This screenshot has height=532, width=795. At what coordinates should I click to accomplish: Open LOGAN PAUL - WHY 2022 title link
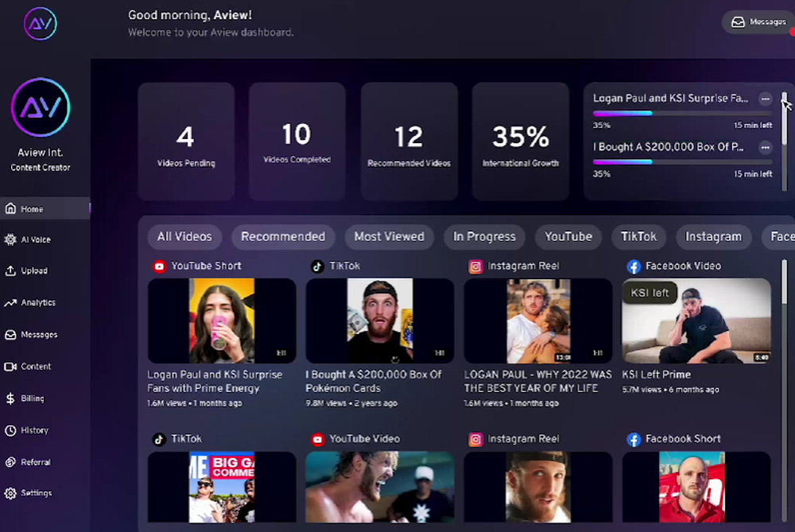click(x=538, y=382)
